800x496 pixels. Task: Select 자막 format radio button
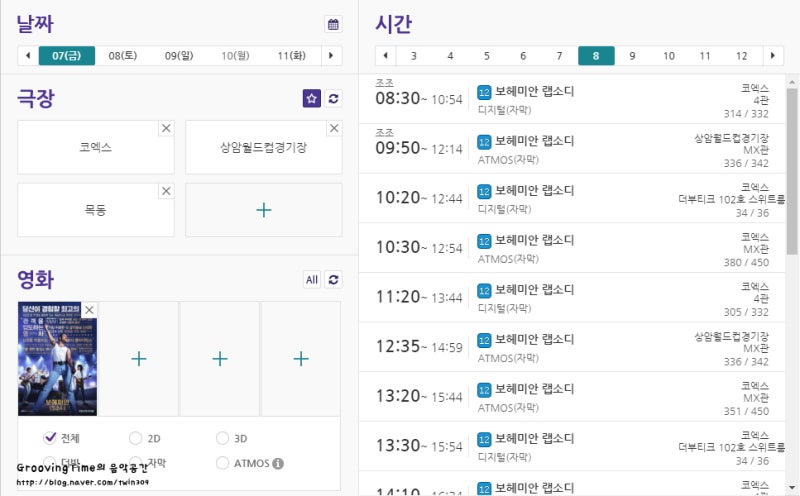click(x=135, y=463)
